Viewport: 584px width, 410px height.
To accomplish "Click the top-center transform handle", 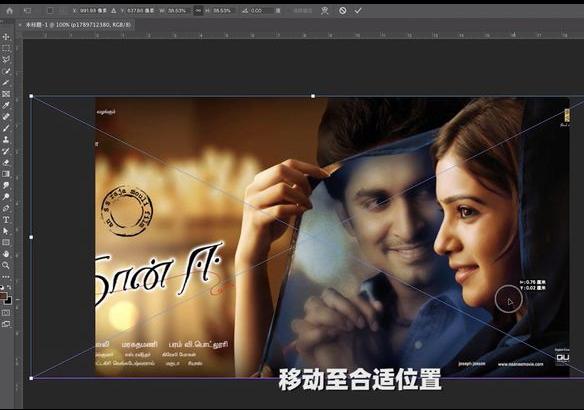I will pos(313,96).
